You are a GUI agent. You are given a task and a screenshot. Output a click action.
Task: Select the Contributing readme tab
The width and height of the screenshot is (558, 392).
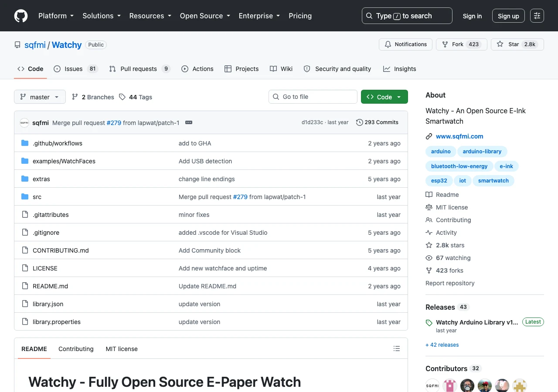point(76,349)
